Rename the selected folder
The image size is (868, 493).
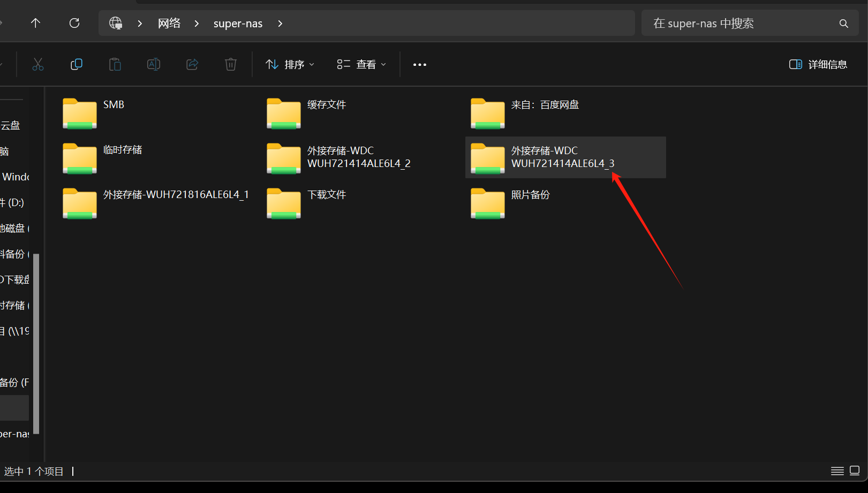[154, 65]
